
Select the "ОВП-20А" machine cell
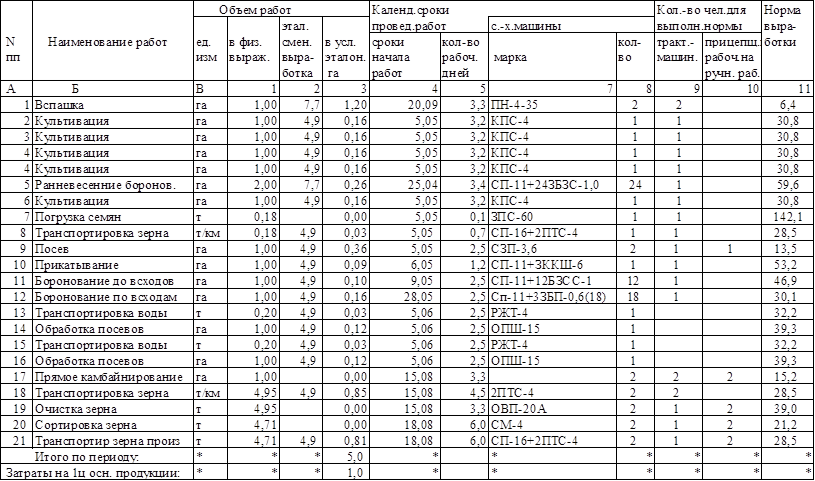click(x=520, y=408)
